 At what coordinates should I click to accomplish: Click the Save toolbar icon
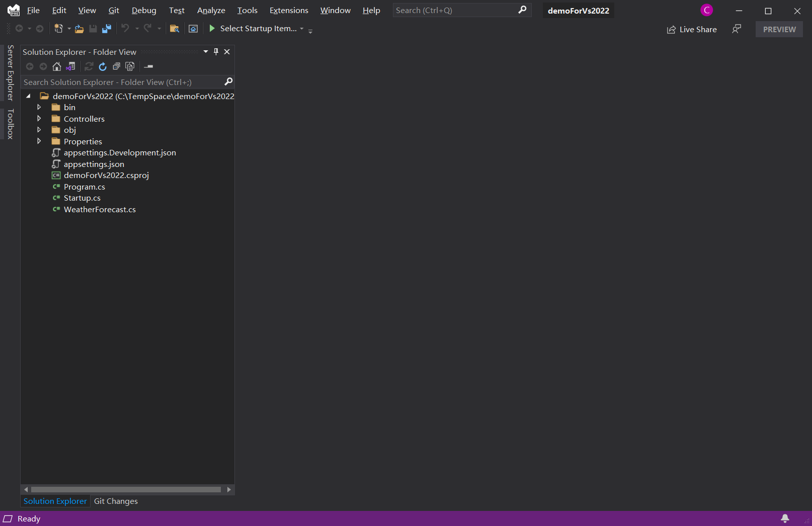pyautogui.click(x=93, y=29)
